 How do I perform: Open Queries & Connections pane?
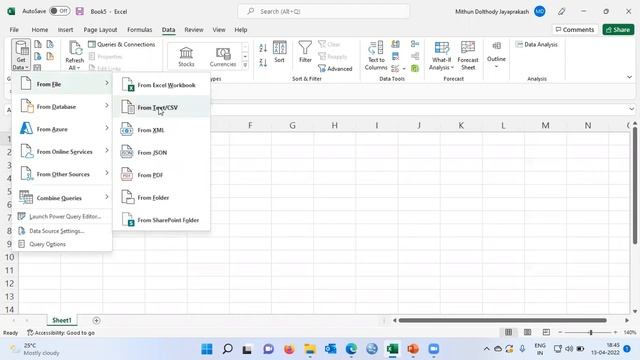click(x=122, y=44)
